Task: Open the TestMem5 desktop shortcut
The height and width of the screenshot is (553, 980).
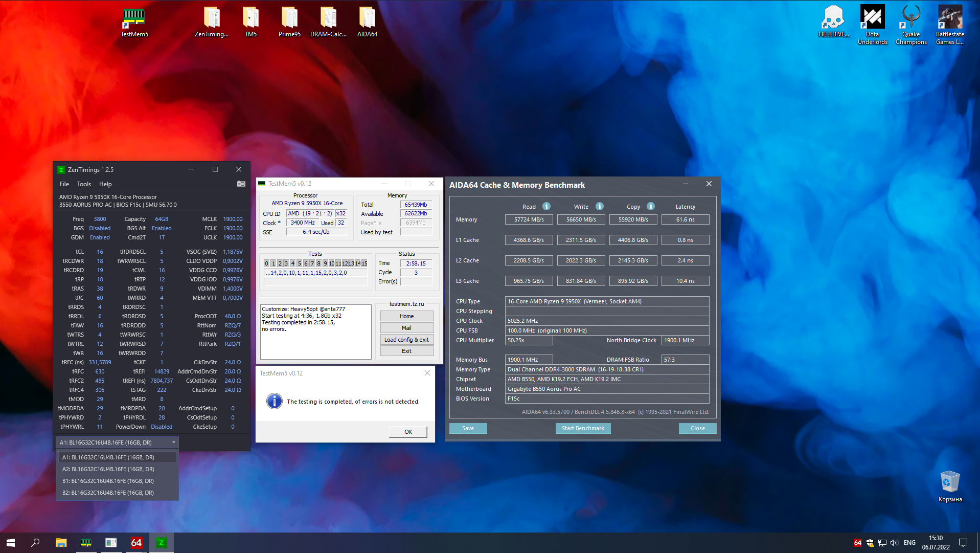Action: (134, 22)
